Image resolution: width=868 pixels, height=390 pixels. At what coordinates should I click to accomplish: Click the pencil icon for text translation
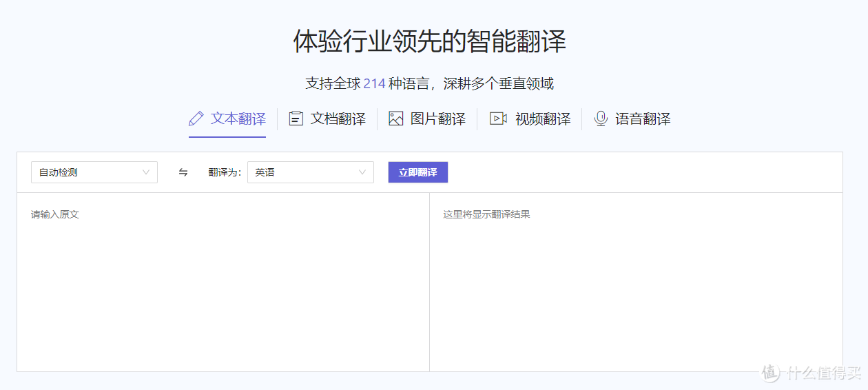pyautogui.click(x=196, y=119)
